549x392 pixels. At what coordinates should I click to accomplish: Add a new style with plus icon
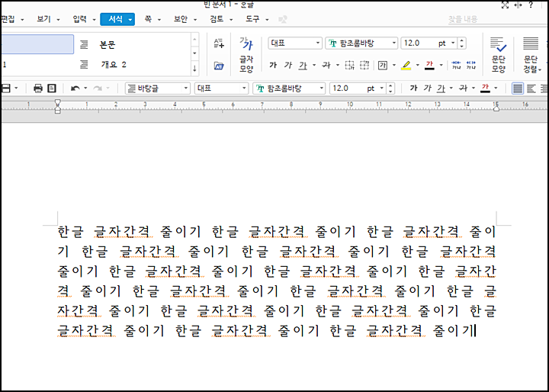pos(219,43)
